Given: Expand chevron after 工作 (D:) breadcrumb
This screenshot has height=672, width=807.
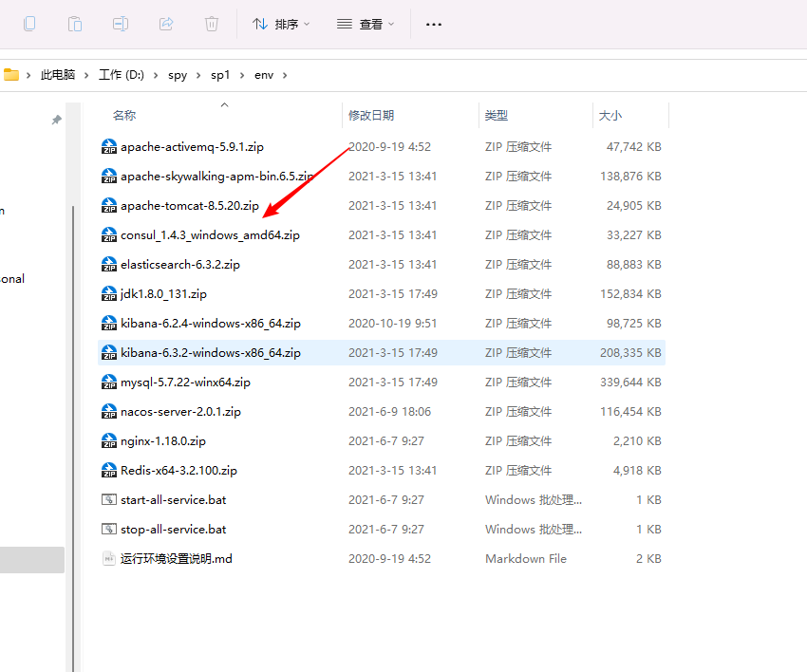Looking at the screenshot, I should tap(156, 76).
